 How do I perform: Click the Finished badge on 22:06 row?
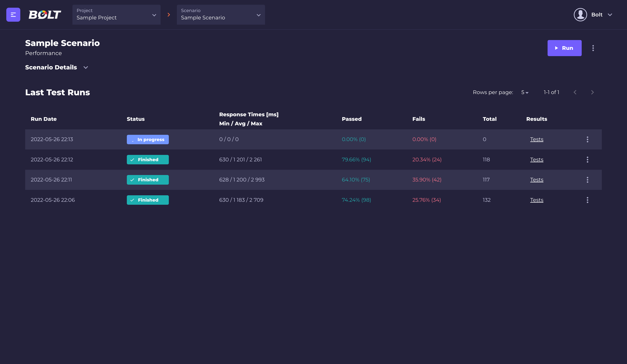pos(147,200)
